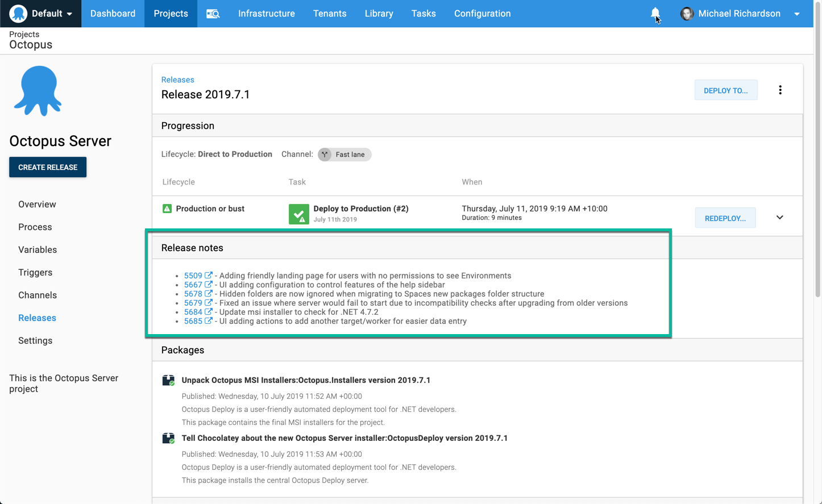Open Process in the project sidebar

coord(35,227)
